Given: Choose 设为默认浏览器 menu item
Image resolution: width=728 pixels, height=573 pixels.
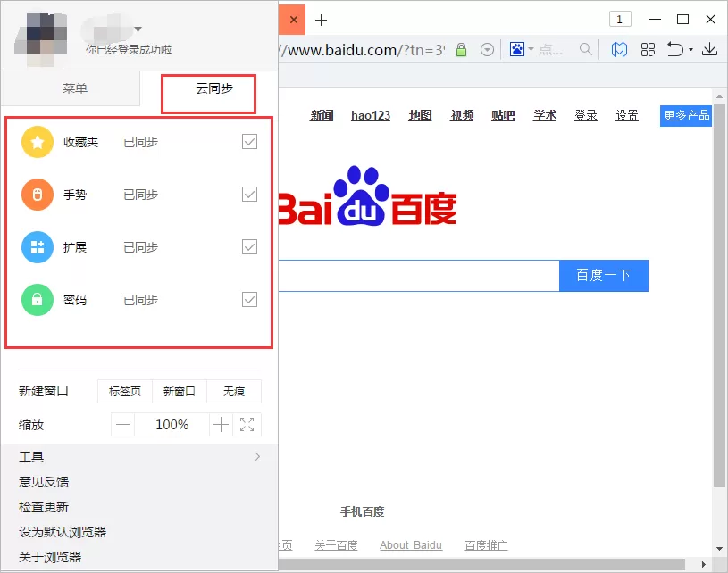Looking at the screenshot, I should [139, 532].
